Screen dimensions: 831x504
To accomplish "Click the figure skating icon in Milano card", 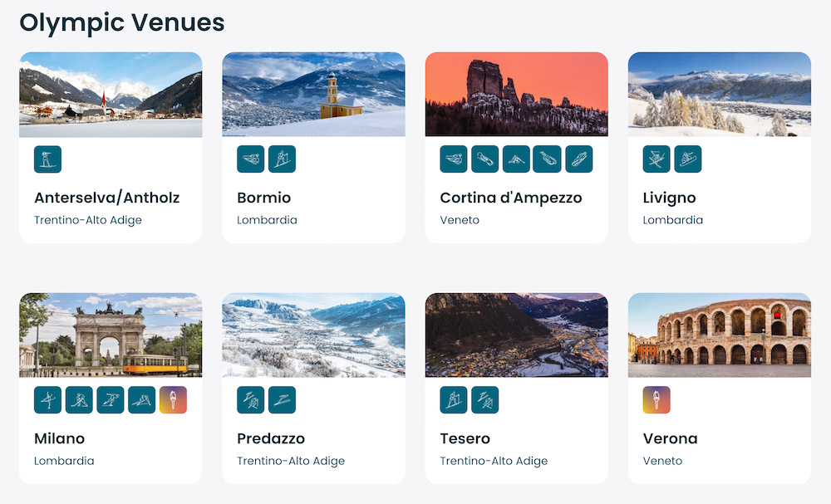I will click(47, 400).
